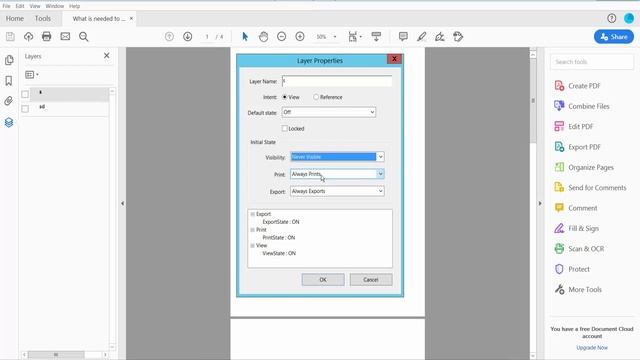Click the scrolling mode icon
This screenshot has height=360, width=640.
pos(376,37)
